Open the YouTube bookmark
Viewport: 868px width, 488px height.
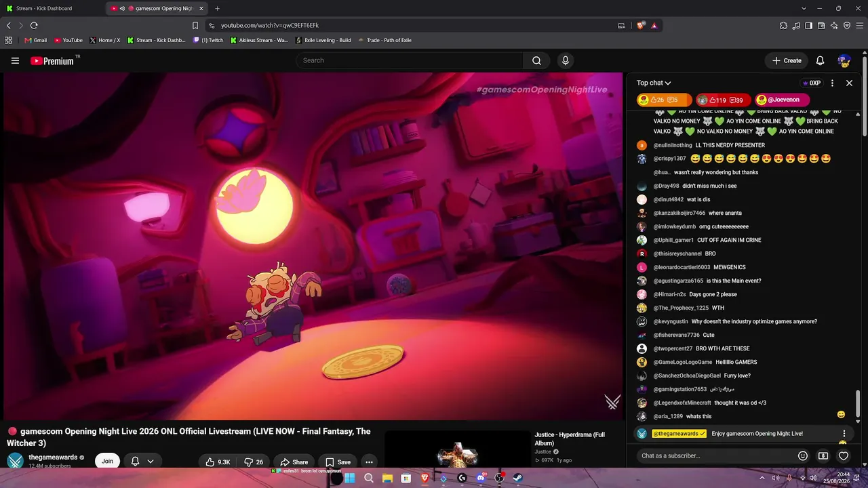pos(68,40)
